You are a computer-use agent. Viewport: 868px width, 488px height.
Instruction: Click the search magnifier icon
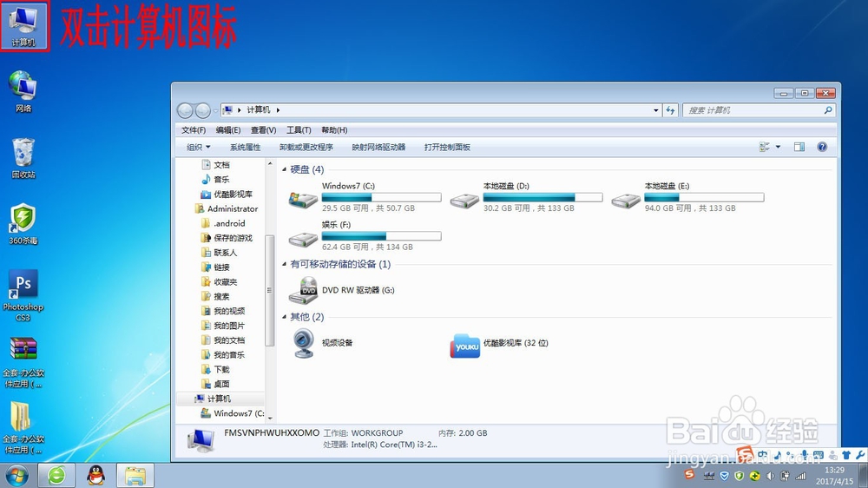click(827, 110)
